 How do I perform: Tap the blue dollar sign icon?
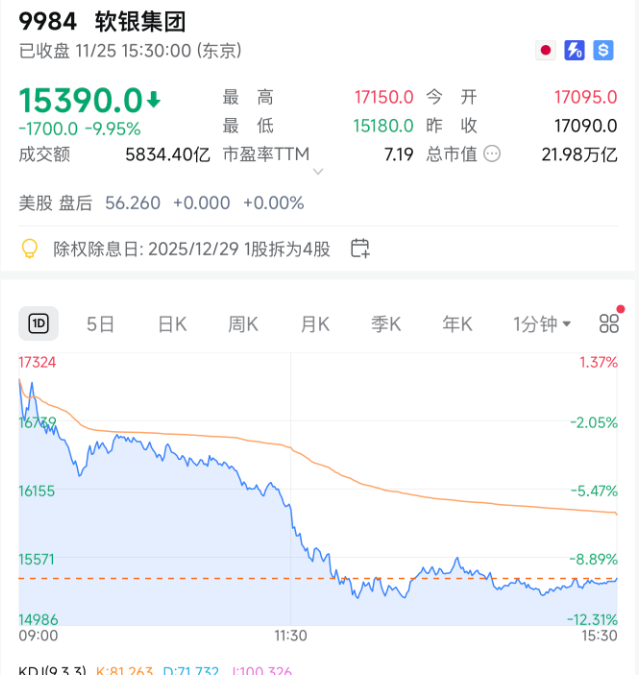[x=603, y=49]
